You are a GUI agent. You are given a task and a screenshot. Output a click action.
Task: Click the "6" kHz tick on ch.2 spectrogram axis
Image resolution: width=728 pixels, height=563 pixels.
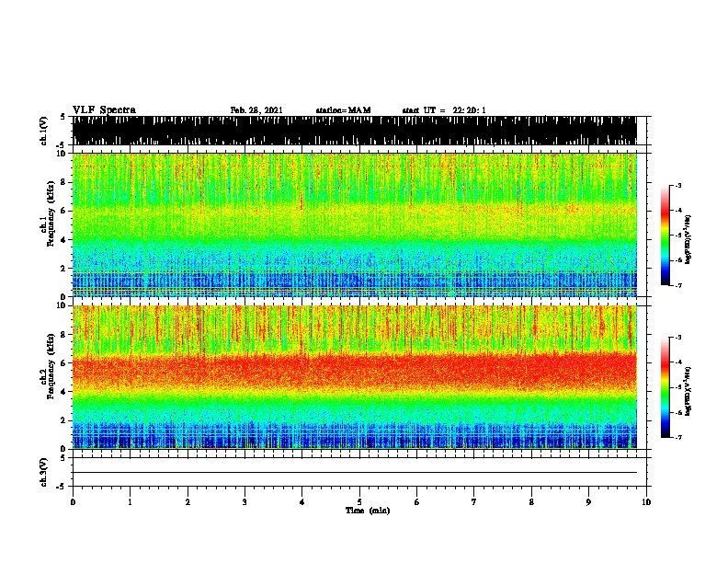[x=63, y=363]
